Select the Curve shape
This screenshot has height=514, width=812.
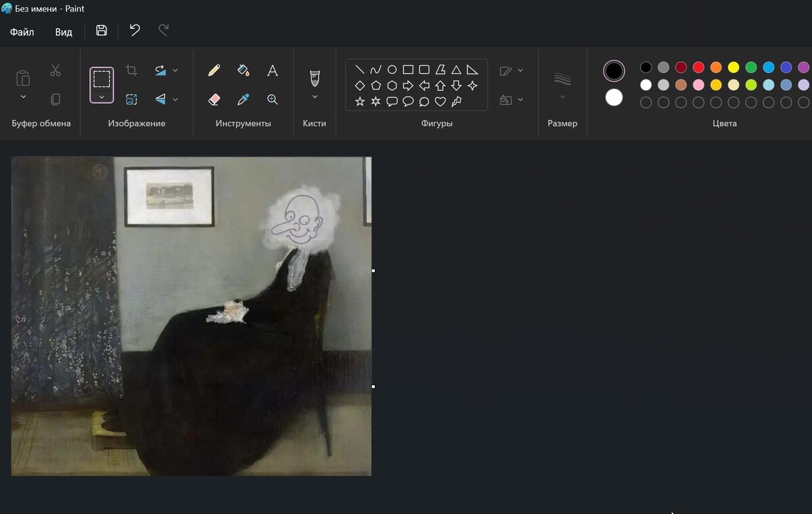point(376,70)
